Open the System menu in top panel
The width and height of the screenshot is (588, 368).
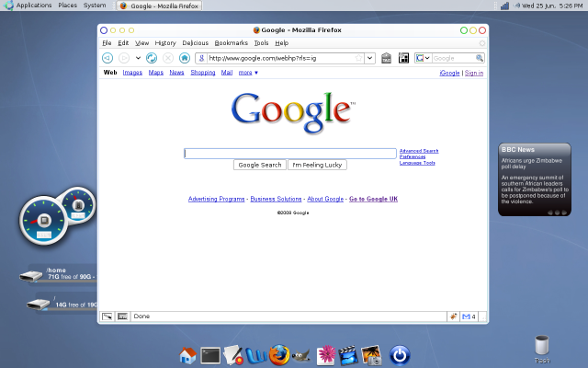[x=95, y=6]
